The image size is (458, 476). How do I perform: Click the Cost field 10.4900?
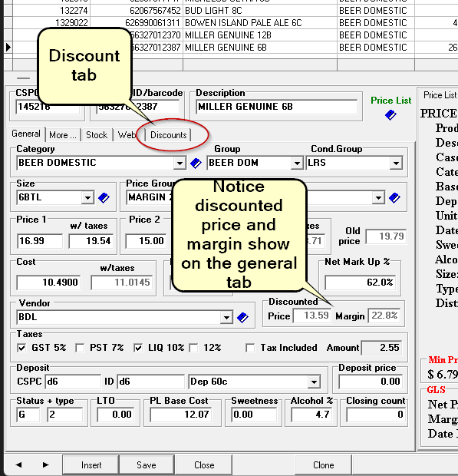coord(49,283)
